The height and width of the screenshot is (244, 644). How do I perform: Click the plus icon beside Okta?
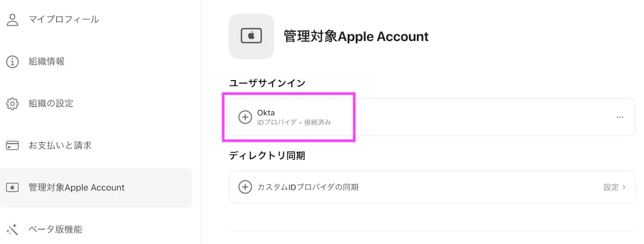point(245,117)
